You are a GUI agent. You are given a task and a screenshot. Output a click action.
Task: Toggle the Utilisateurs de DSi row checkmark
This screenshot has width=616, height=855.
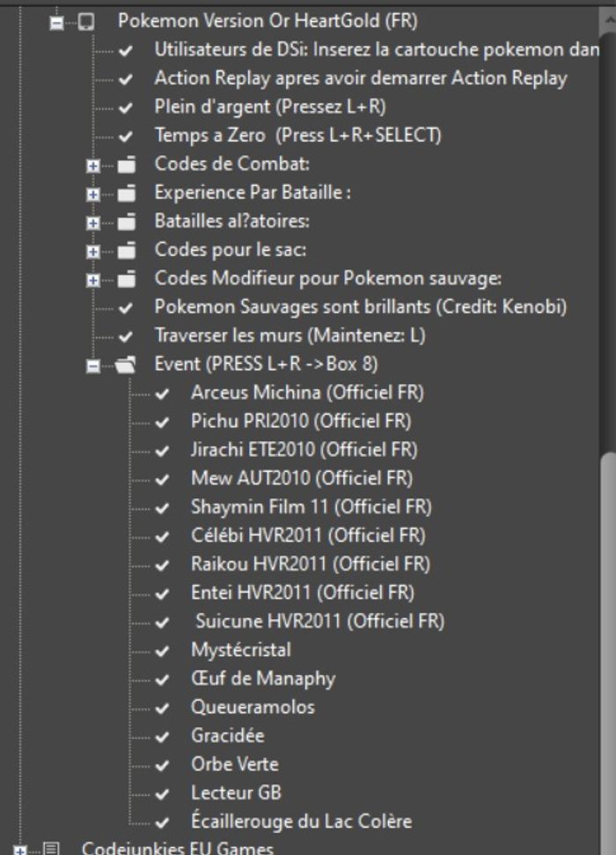point(125,51)
